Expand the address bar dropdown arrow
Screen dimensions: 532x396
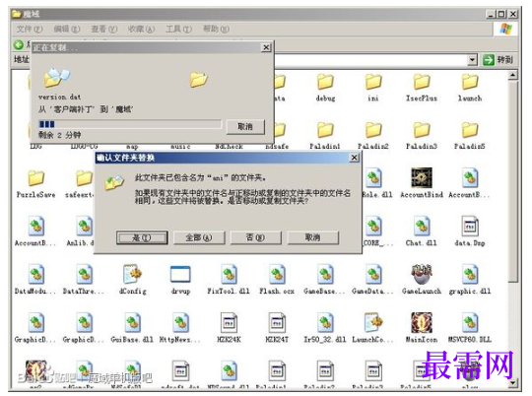point(472,60)
